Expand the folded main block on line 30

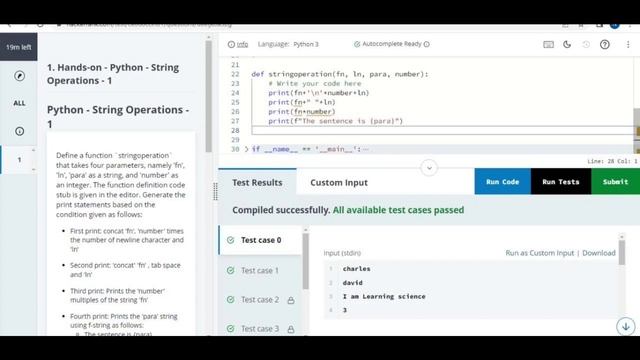pos(246,149)
